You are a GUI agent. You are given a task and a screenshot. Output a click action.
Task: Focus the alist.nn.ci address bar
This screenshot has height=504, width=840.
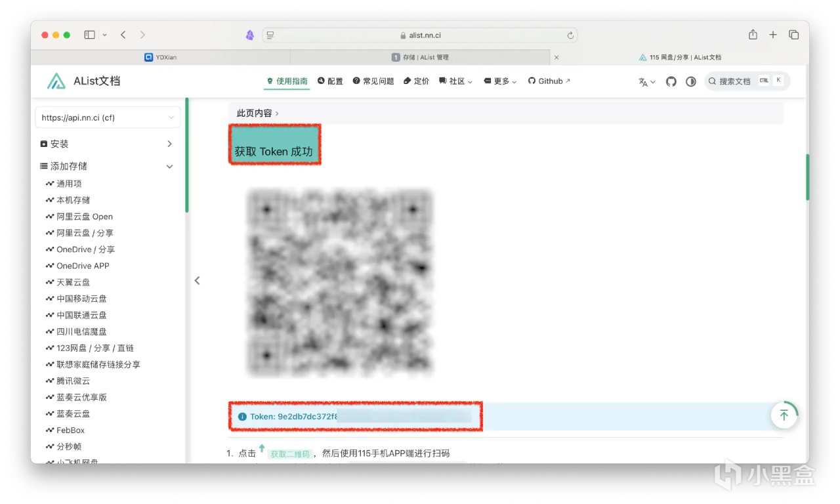point(420,35)
